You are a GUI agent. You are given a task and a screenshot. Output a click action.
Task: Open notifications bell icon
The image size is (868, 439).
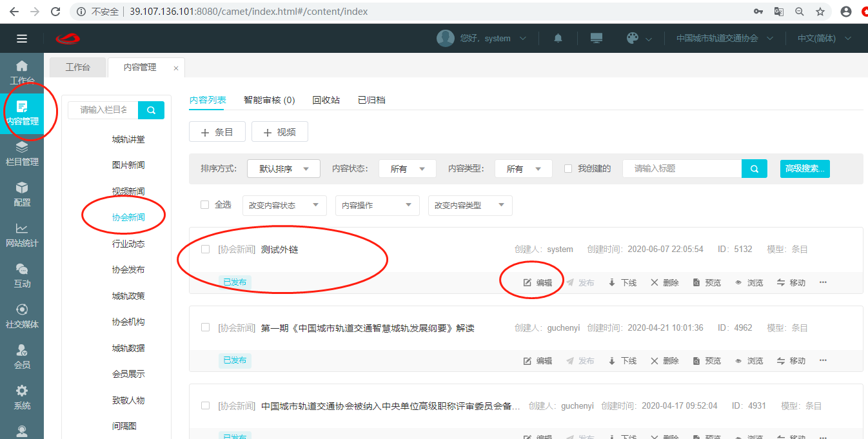coord(558,39)
